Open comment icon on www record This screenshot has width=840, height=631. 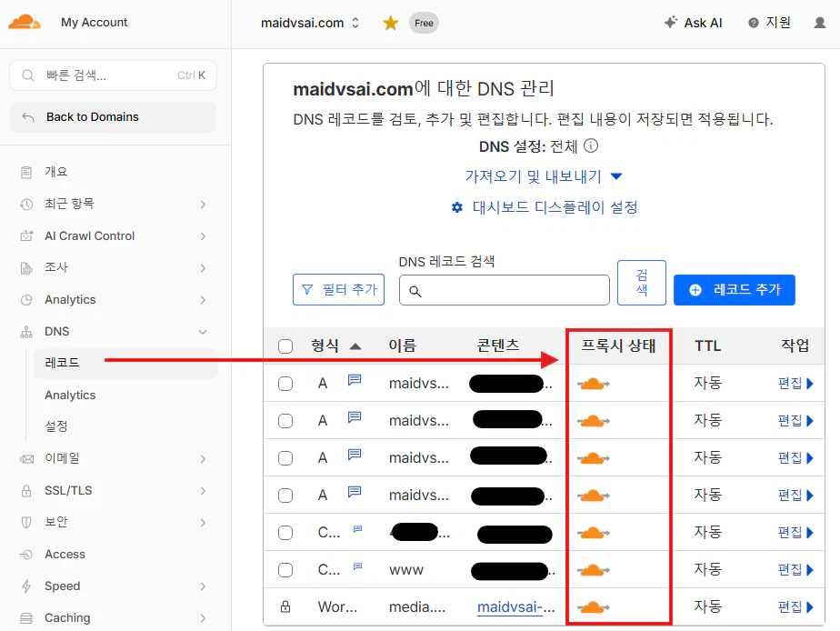click(x=358, y=566)
